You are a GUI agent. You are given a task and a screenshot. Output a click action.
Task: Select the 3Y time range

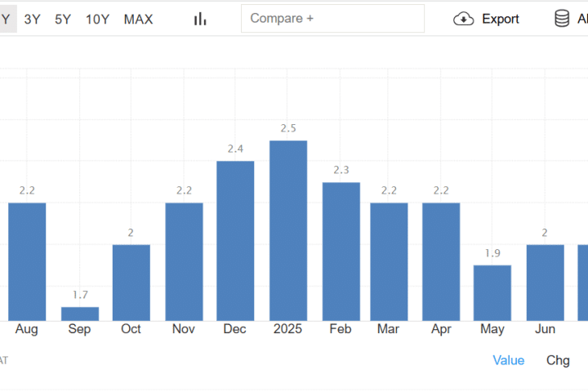click(33, 19)
